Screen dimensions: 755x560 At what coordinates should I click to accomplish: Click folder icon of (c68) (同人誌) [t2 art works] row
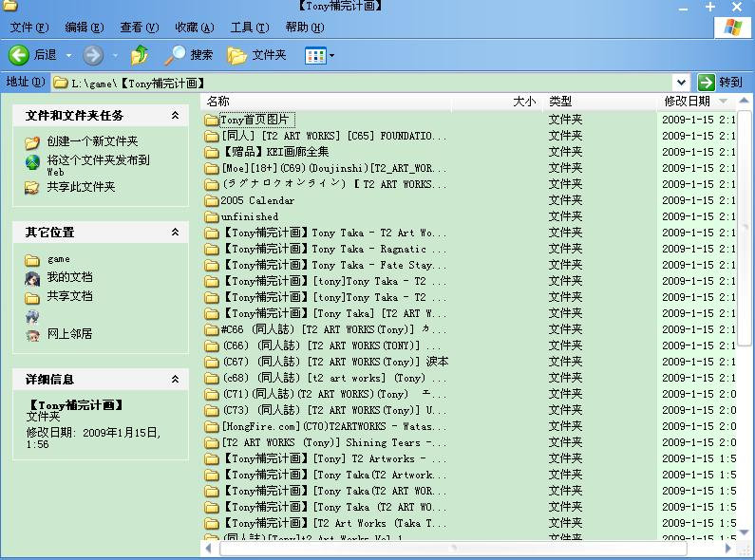click(x=212, y=378)
